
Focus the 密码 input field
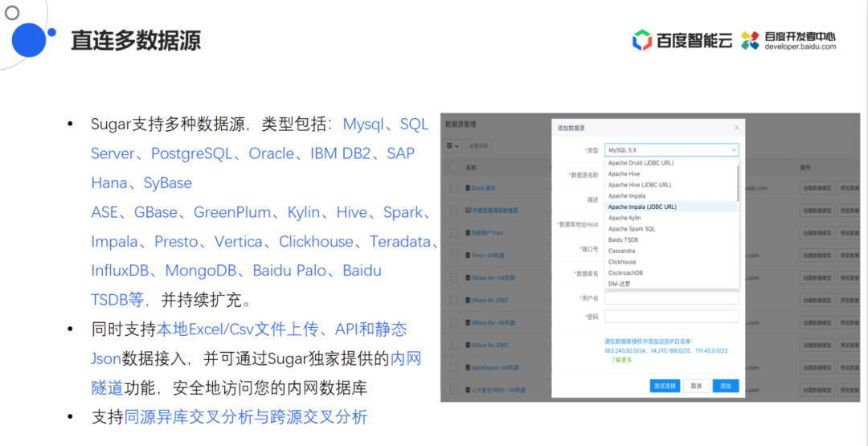click(x=671, y=317)
